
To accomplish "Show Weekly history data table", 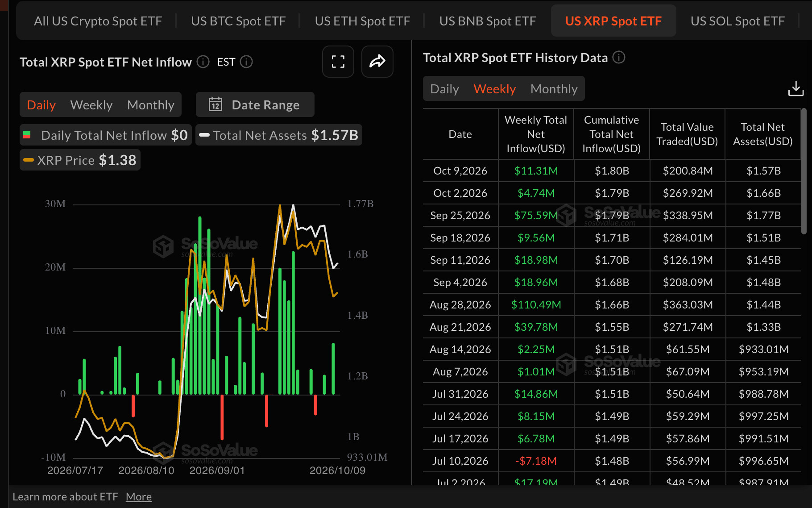I will click(x=495, y=88).
